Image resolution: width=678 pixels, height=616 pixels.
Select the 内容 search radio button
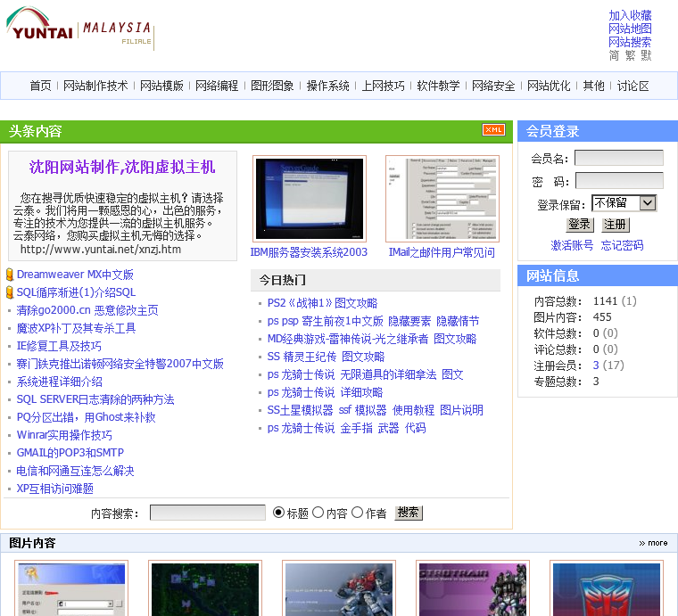point(318,513)
